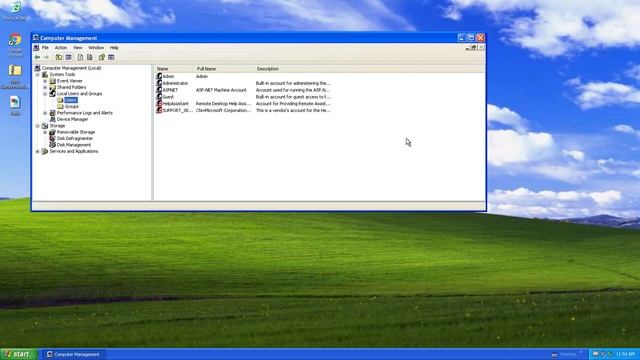The height and width of the screenshot is (360, 640).
Task: Click the Export List page icon with lines
Action: click(90, 57)
